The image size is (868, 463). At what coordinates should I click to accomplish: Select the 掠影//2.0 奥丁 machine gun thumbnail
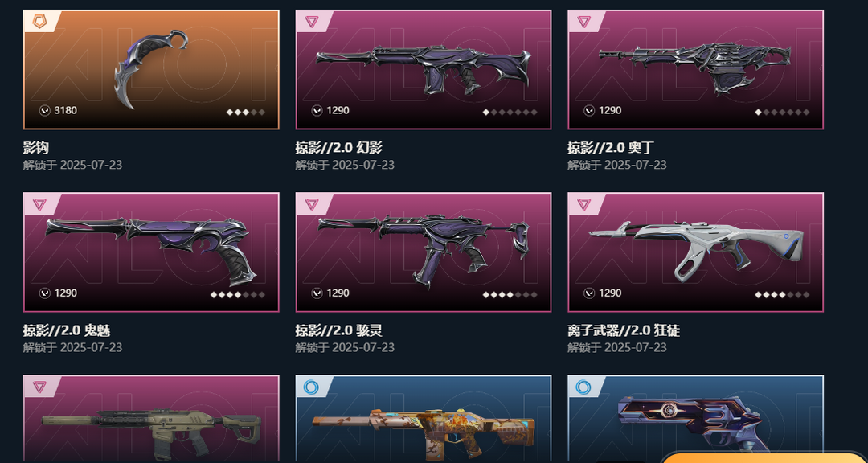point(696,68)
